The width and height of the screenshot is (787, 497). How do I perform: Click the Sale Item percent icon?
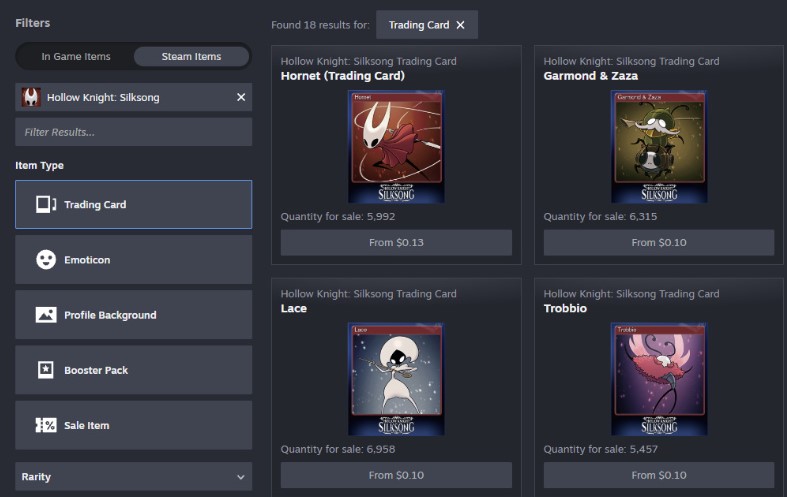(x=46, y=425)
